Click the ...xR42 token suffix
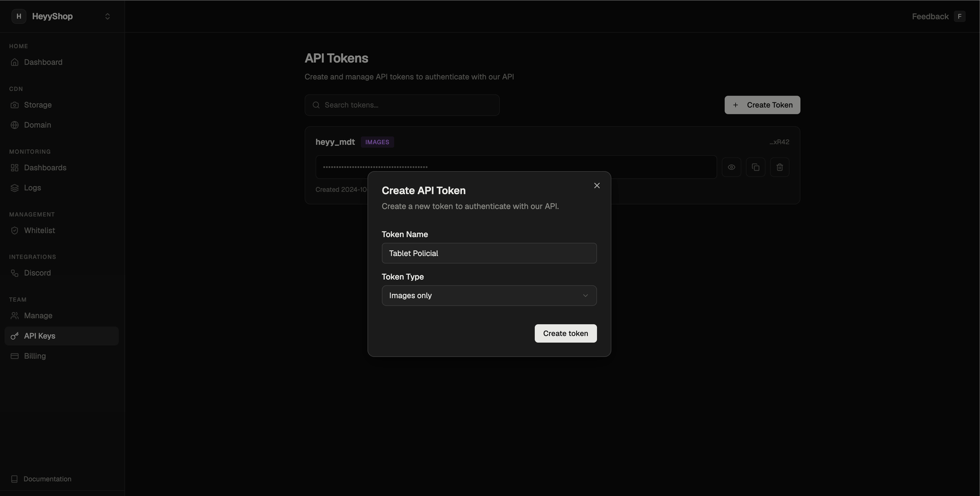980x496 pixels. point(779,142)
